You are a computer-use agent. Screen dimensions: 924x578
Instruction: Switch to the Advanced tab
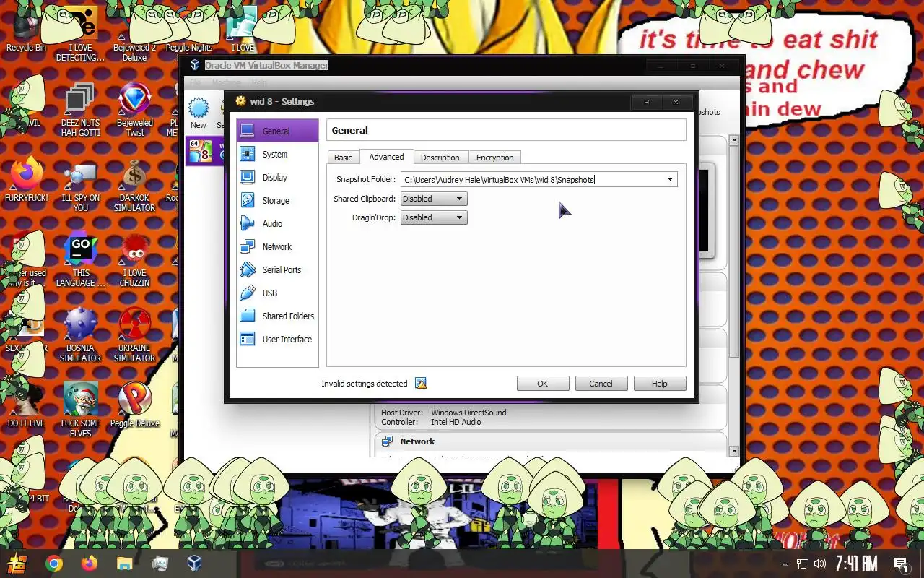tap(386, 157)
